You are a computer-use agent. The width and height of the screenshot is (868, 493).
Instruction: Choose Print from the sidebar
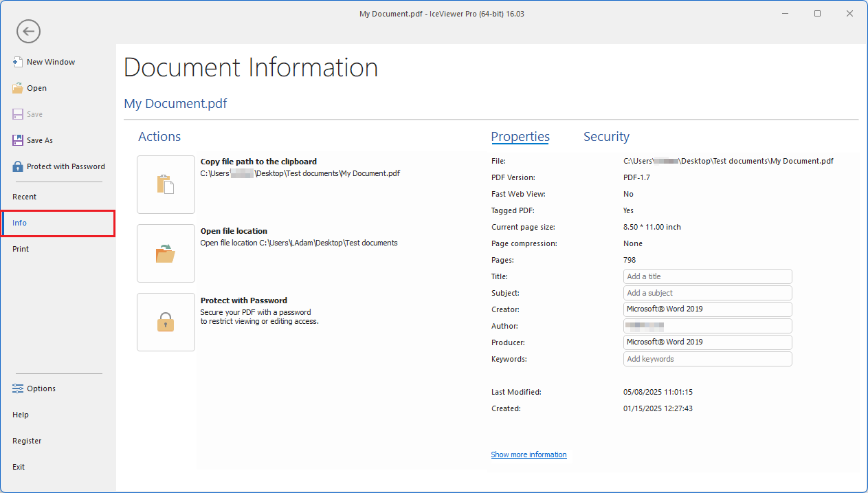[x=21, y=249]
